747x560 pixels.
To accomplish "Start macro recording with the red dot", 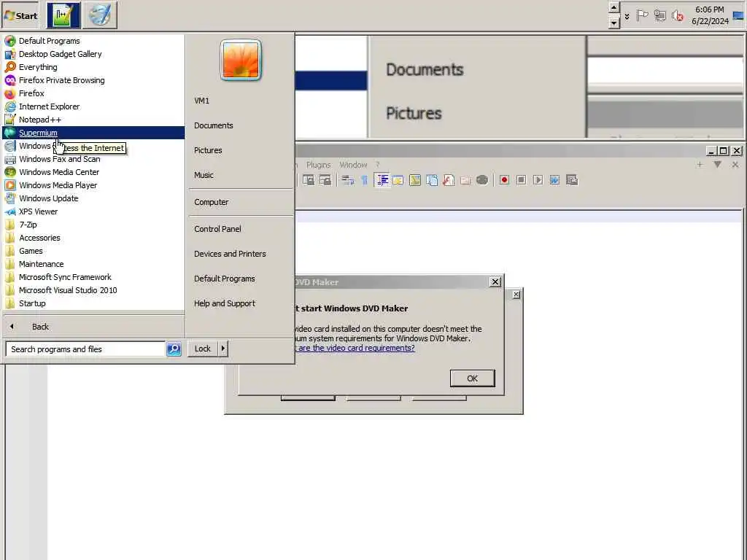I will tap(504, 180).
